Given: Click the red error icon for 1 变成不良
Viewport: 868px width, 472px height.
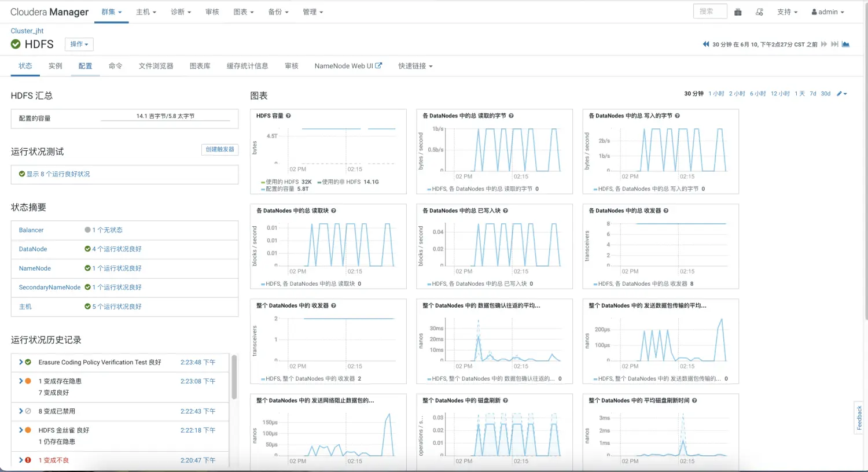Looking at the screenshot, I should pos(28,460).
